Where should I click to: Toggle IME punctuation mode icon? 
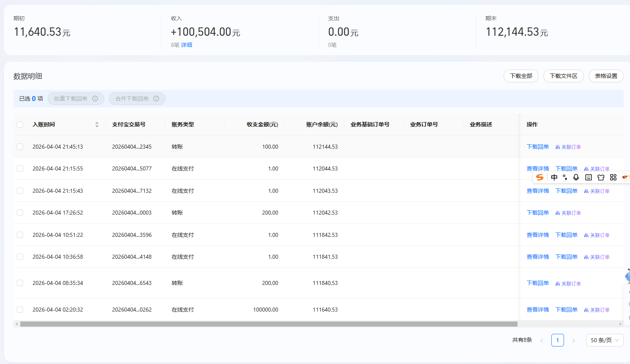pos(565,177)
